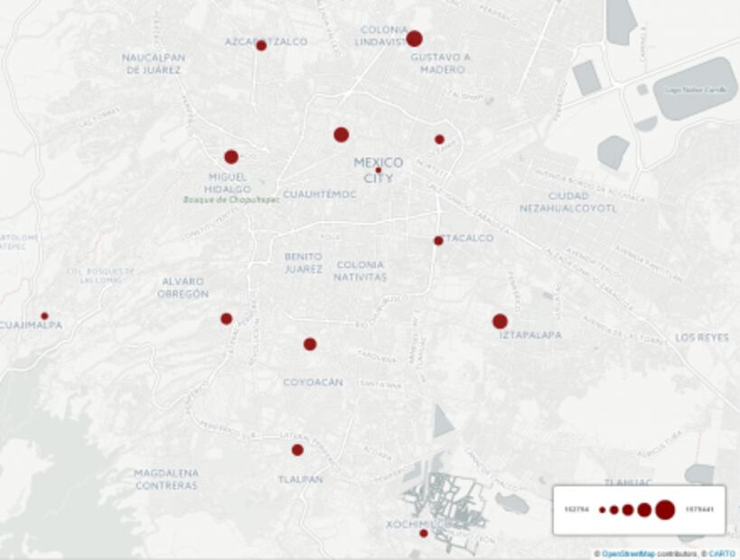Click the Iztapalapa bubble marker
The image size is (740, 560).
pos(500,321)
